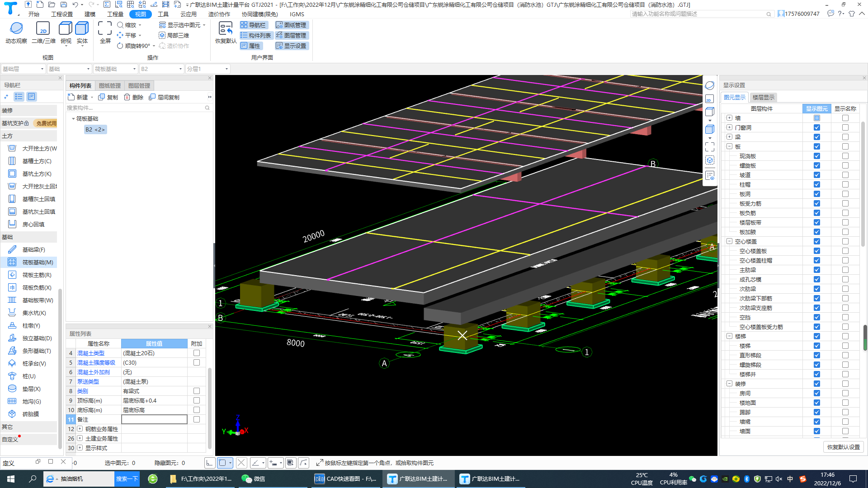
Task: Collapse 筏板基础 tree node
Action: coord(73,119)
